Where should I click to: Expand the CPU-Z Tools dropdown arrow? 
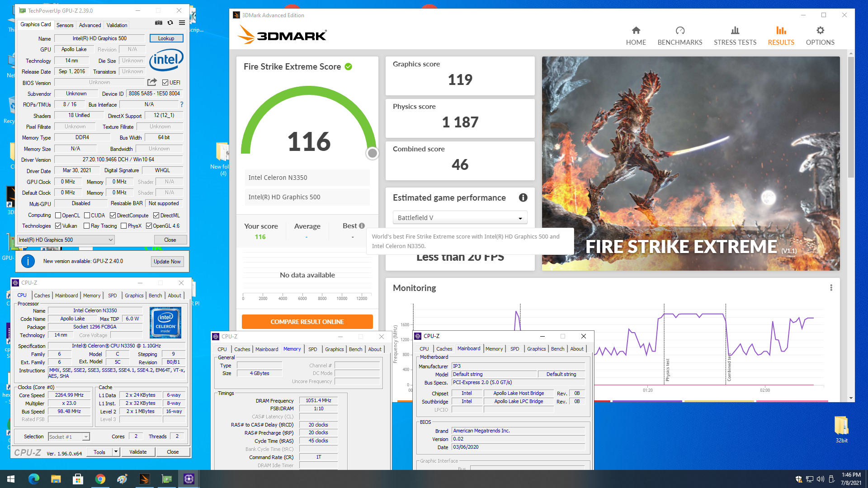[x=116, y=452]
